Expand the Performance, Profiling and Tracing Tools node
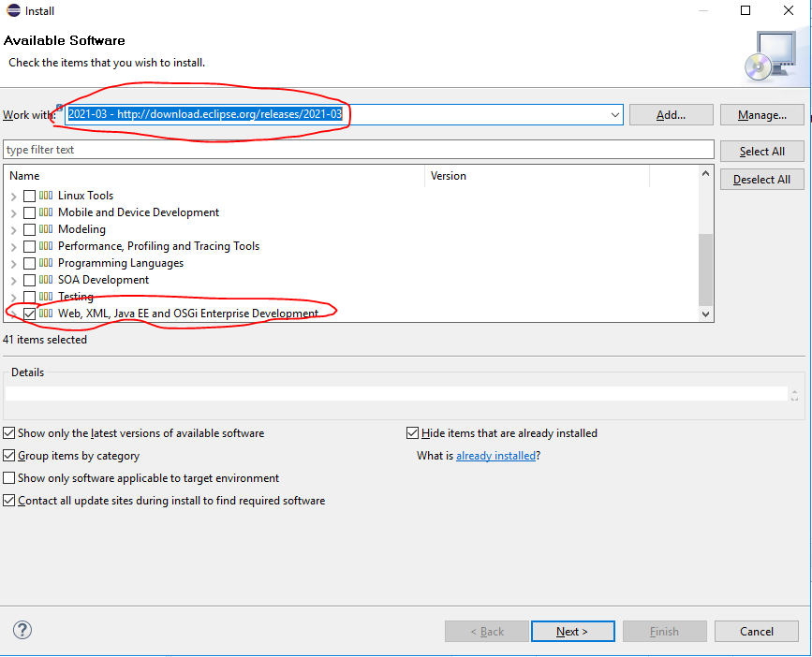This screenshot has width=812, height=657. pyautogui.click(x=13, y=247)
